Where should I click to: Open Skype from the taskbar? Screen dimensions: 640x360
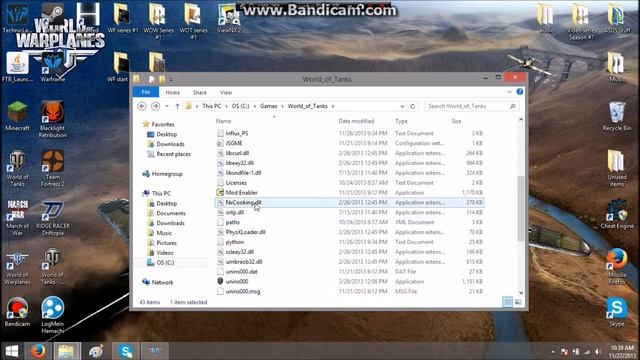tap(125, 351)
